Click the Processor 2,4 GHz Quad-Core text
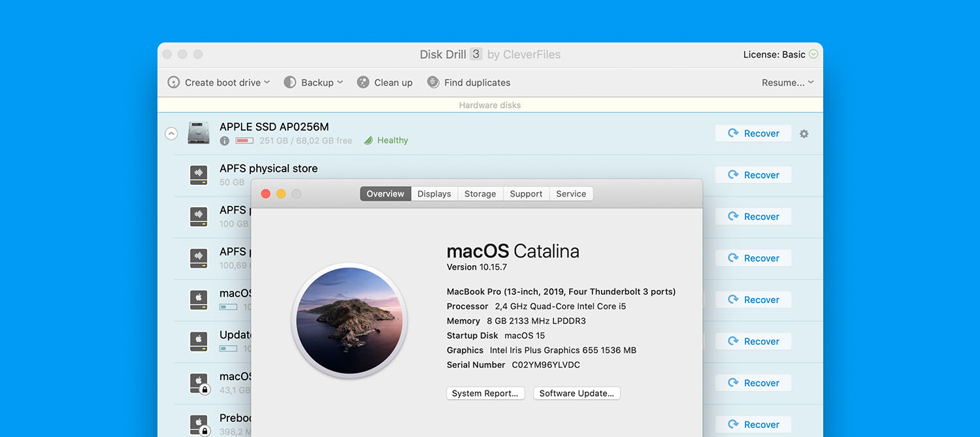The width and height of the screenshot is (980, 437). [536, 306]
